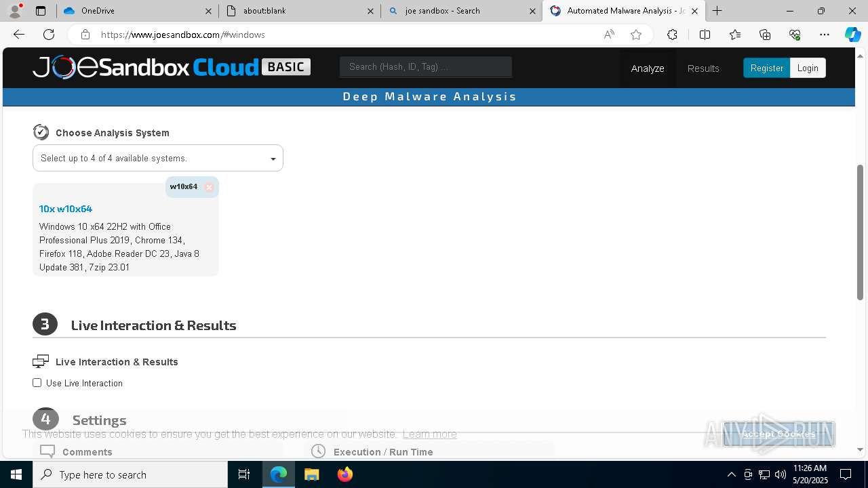The height and width of the screenshot is (488, 868).
Task: Open the Analyze menu item
Action: [648, 68]
